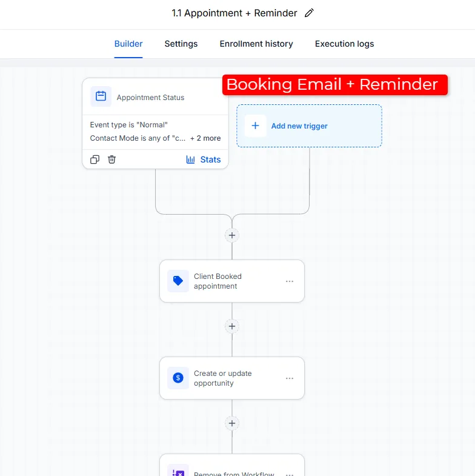Click the 1.1 Appointment + Reminder title
This screenshot has height=476, width=475.
coord(234,13)
